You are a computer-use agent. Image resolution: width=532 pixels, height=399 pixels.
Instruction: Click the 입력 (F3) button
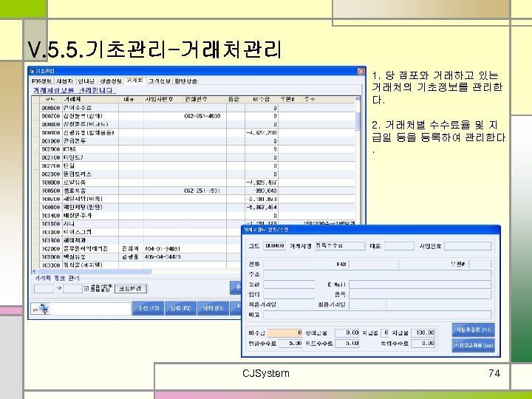pyautogui.click(x=180, y=308)
